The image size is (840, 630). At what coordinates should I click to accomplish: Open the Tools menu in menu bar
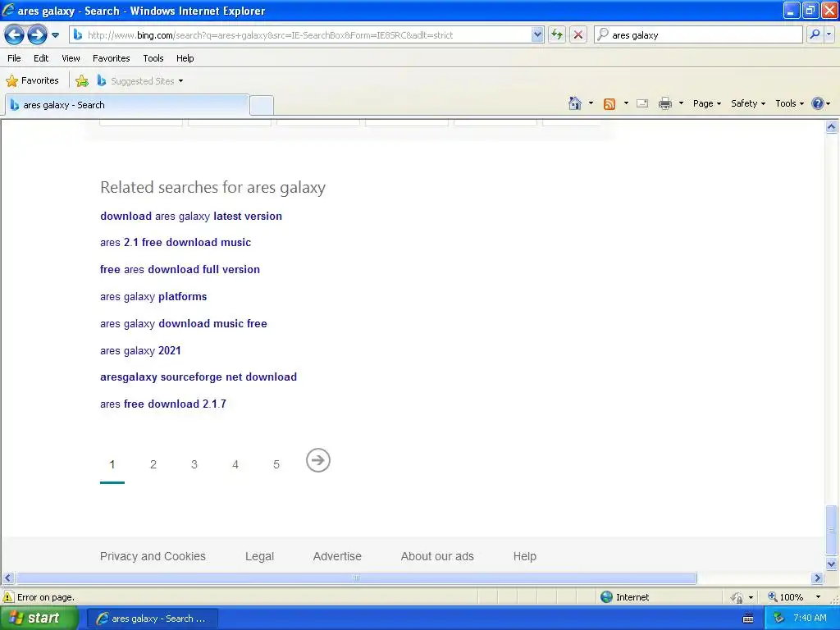point(153,58)
